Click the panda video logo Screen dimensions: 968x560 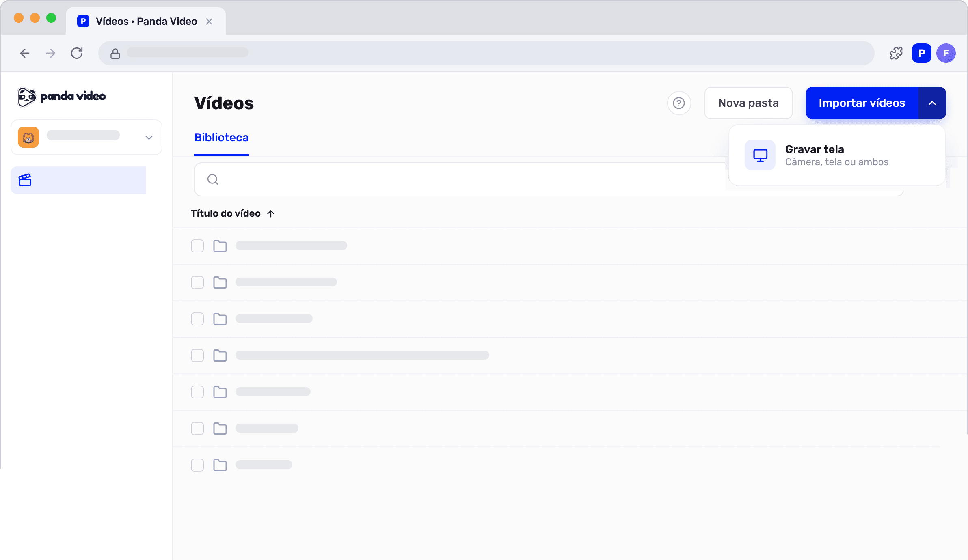tap(62, 97)
